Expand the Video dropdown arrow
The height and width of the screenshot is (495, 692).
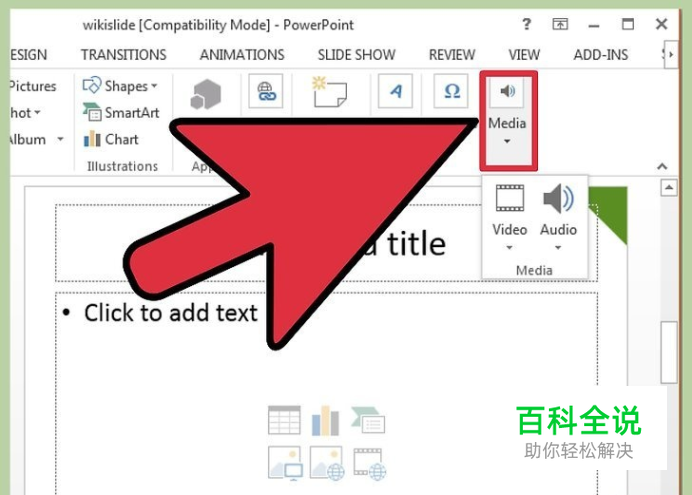(x=509, y=248)
